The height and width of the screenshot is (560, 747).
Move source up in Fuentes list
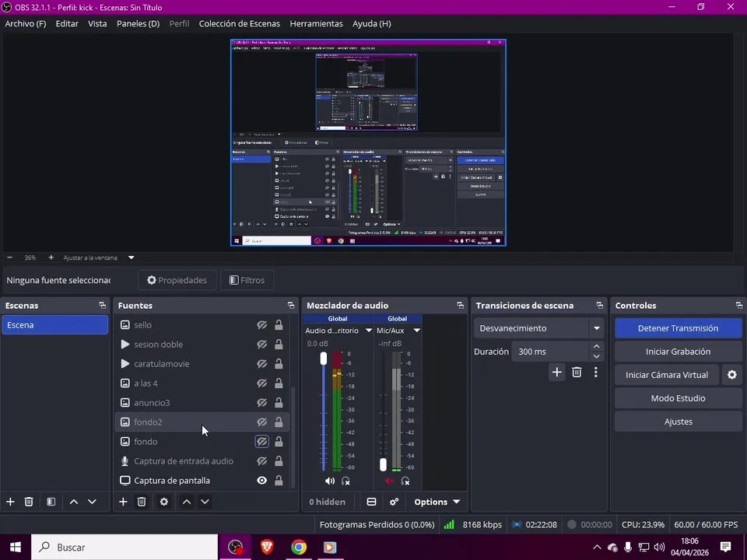point(187,502)
